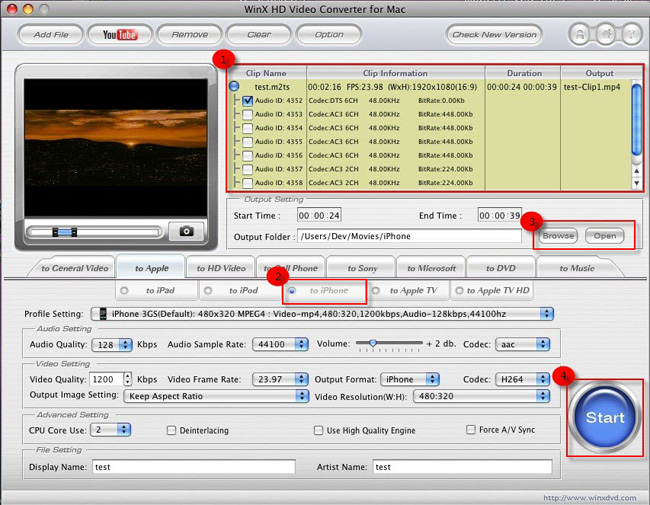Check Audio ID 4356 track
650x505 pixels.
point(247,155)
